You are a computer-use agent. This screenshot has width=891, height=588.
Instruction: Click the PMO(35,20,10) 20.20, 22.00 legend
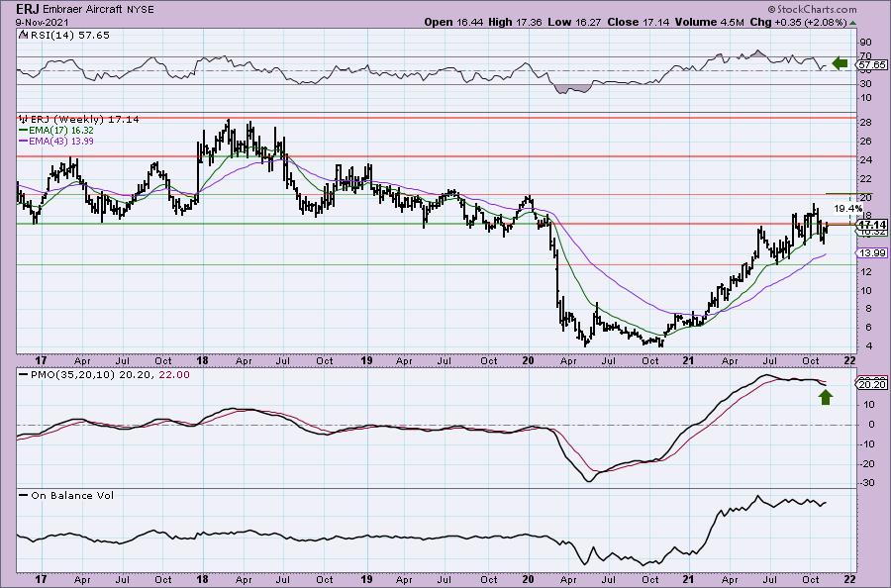click(110, 375)
